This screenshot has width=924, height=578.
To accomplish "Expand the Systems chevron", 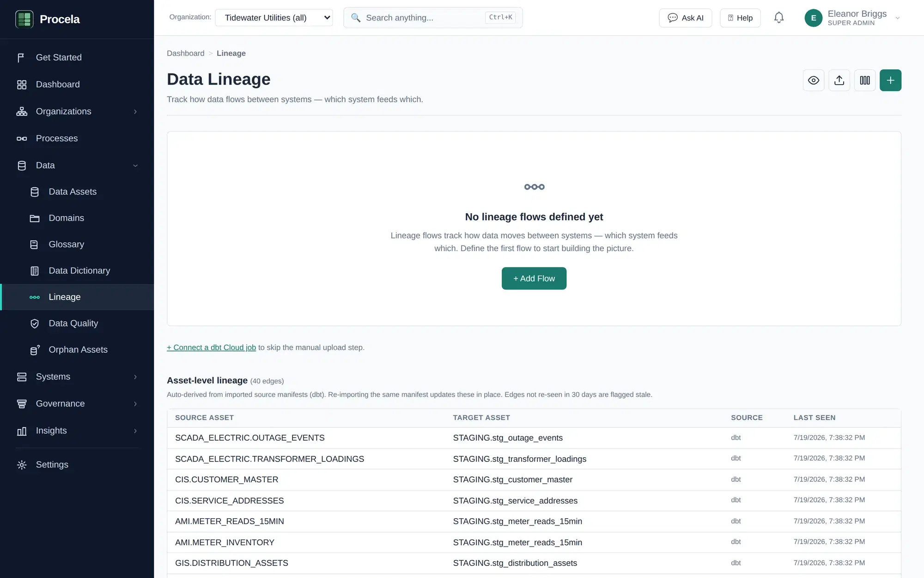I will point(135,377).
